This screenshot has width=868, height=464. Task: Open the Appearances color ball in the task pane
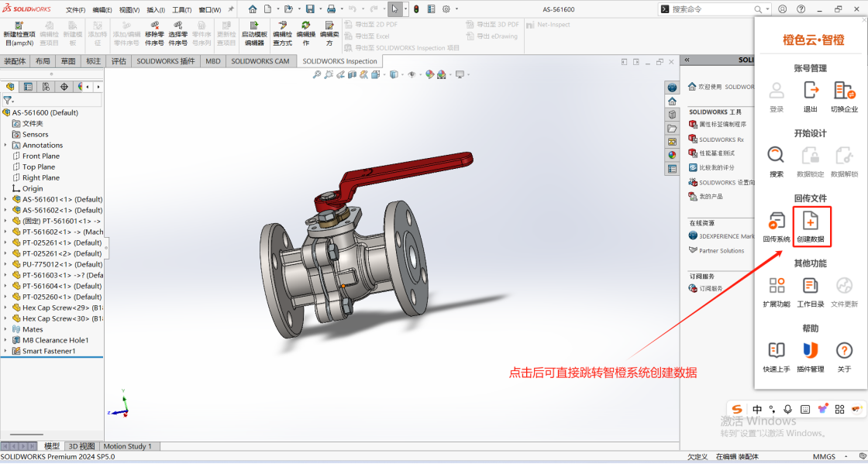(672, 156)
